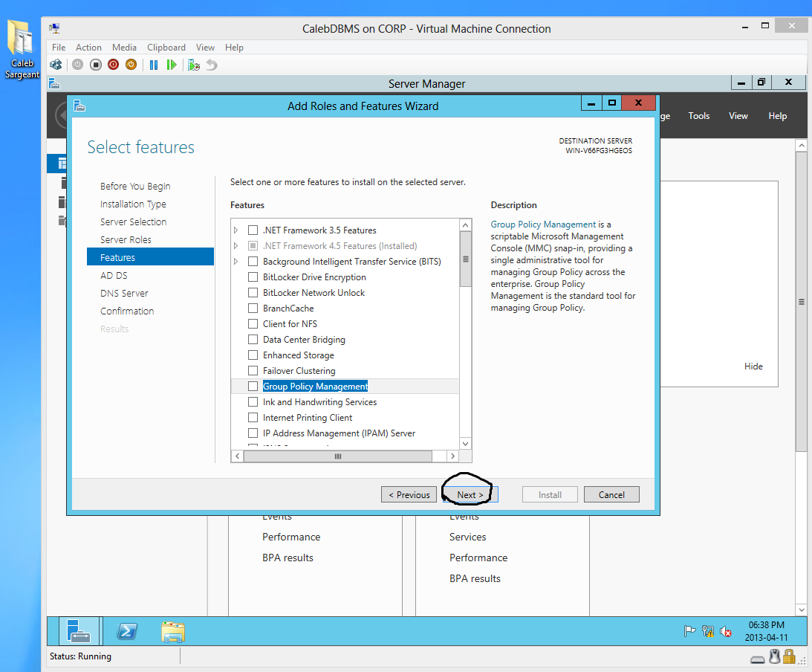Tick the Client for NFS checkbox
Screen dimensions: 812x672
click(253, 324)
